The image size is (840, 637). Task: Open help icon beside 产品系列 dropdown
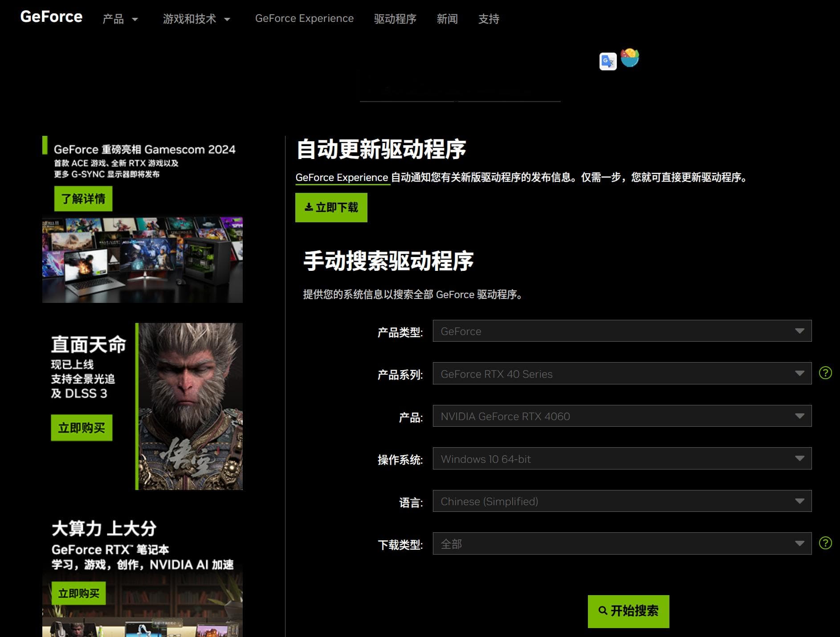[825, 373]
